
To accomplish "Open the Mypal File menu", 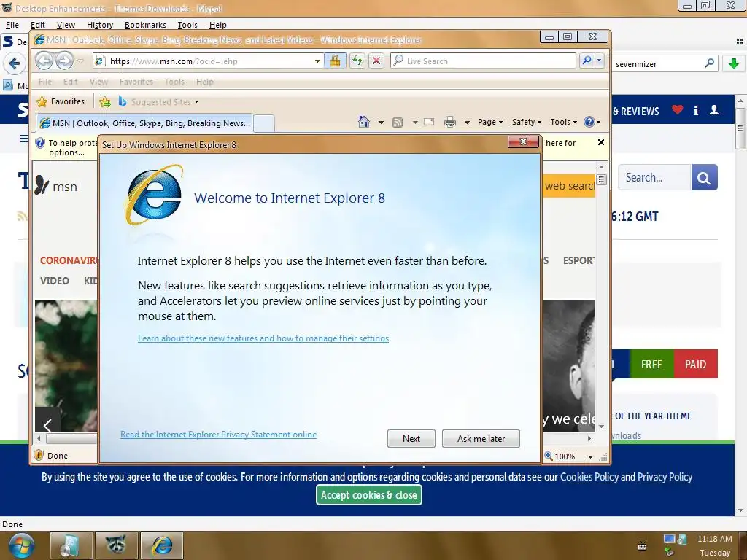I will point(12,25).
